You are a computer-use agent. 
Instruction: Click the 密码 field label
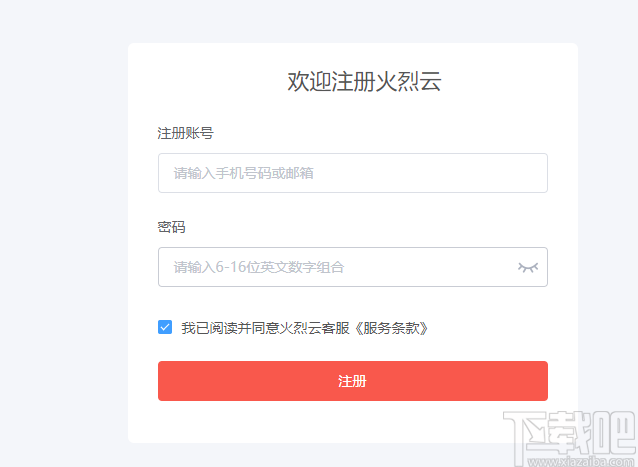tap(171, 227)
